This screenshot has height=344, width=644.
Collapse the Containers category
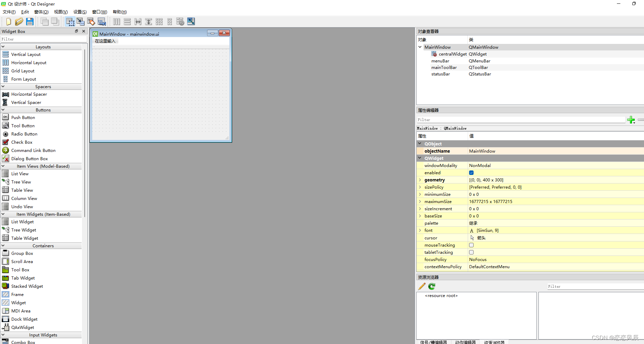pyautogui.click(x=3, y=246)
